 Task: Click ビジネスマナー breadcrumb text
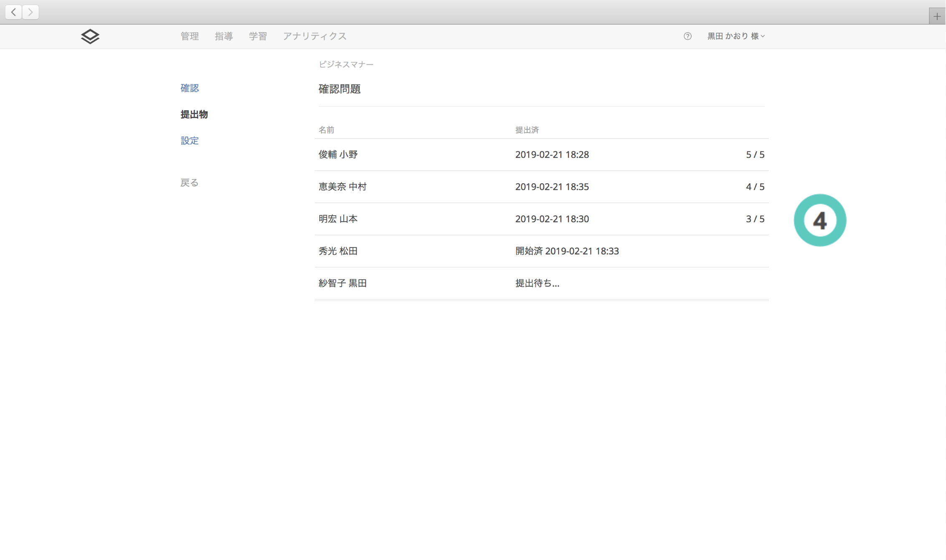346,64
